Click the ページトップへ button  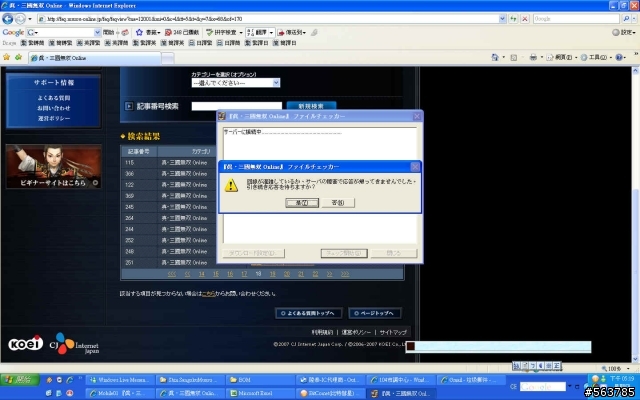(x=375, y=313)
